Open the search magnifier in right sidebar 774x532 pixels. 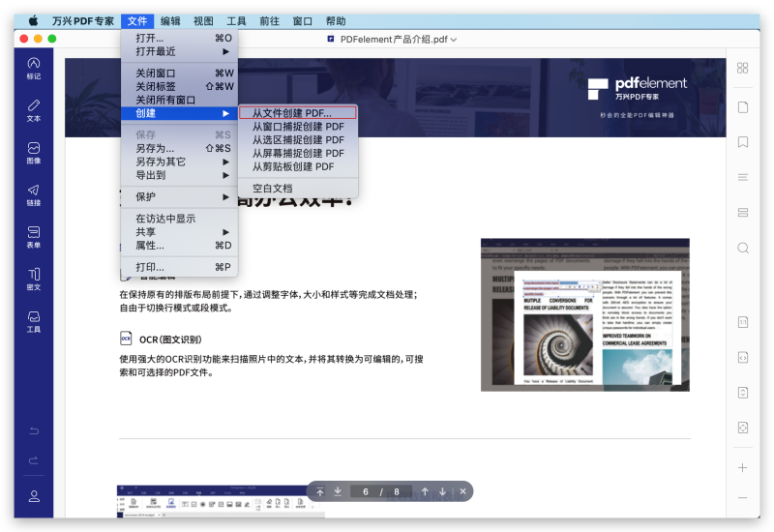pos(742,248)
